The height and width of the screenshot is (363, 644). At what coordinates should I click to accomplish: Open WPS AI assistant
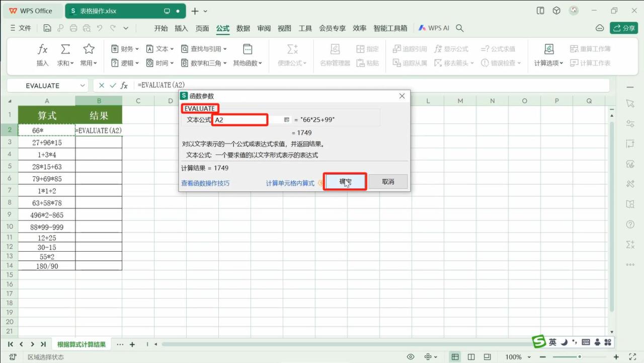[434, 28]
